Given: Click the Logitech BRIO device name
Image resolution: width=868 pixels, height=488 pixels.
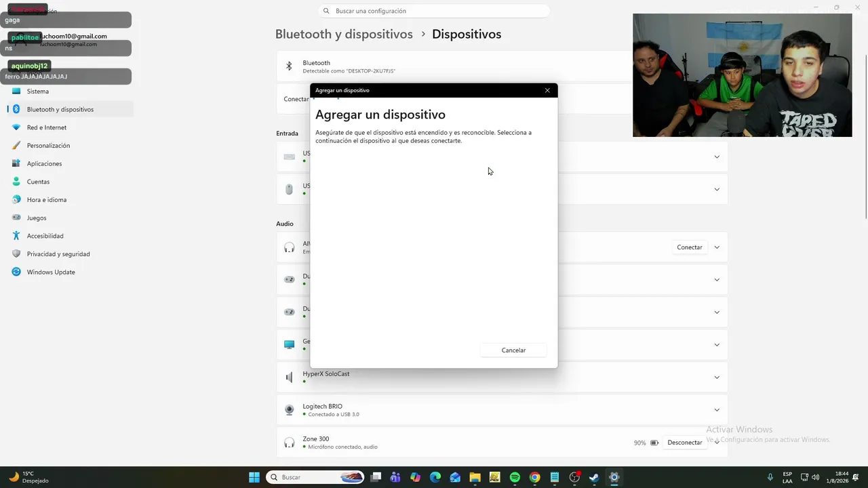Looking at the screenshot, I should click(x=323, y=406).
